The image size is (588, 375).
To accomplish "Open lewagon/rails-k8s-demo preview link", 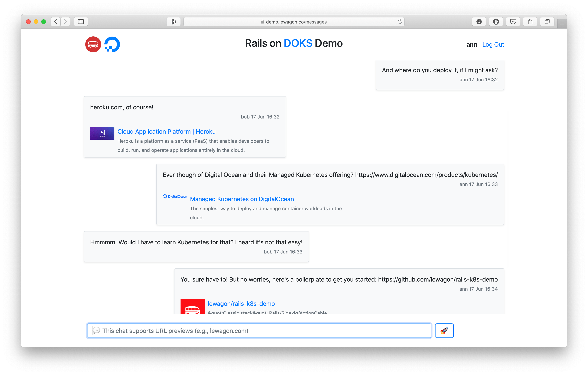I will tap(241, 304).
